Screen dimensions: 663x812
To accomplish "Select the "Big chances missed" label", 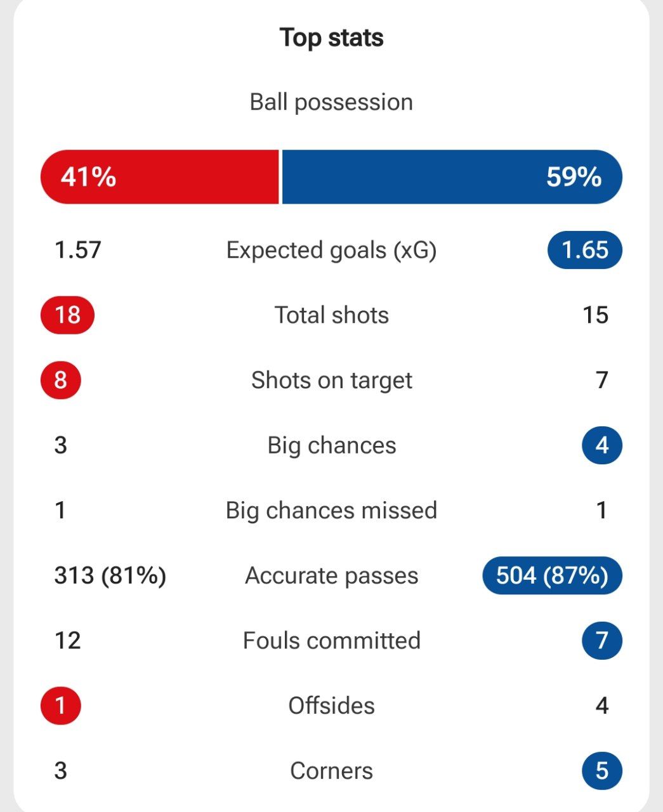I will coord(331,510).
